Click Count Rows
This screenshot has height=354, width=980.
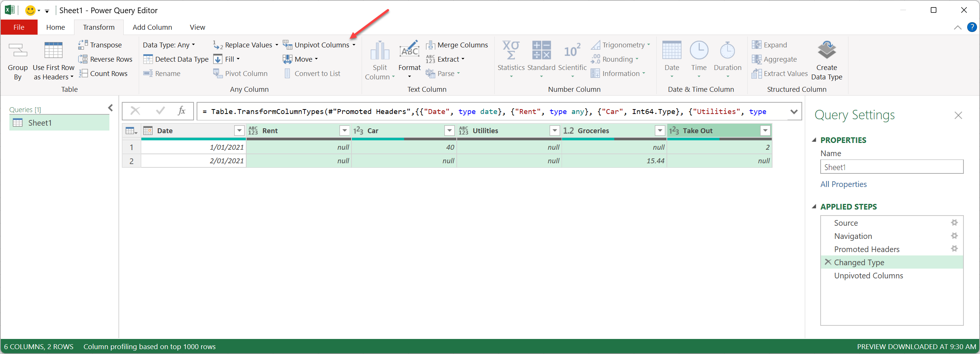[103, 73]
